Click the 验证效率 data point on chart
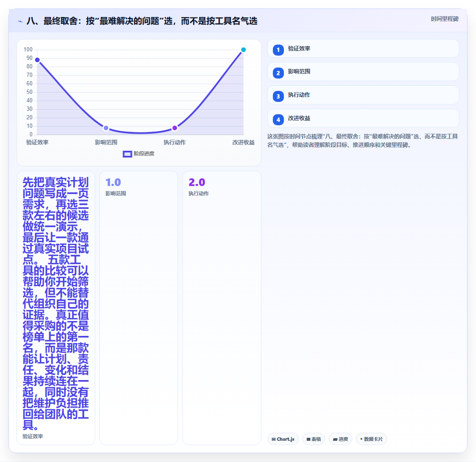This screenshot has width=476, height=462. [37, 60]
